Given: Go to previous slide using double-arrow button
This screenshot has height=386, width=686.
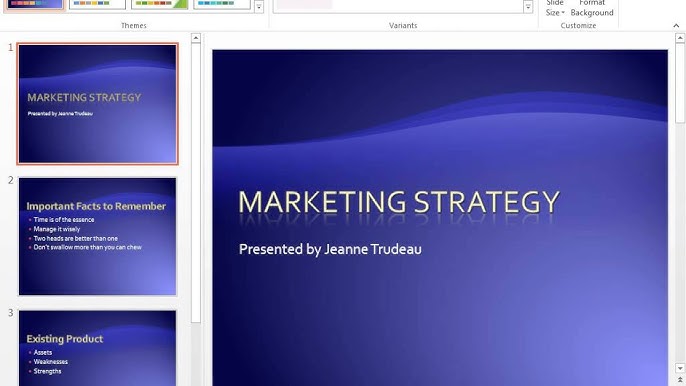Looking at the screenshot, I should click(680, 381).
